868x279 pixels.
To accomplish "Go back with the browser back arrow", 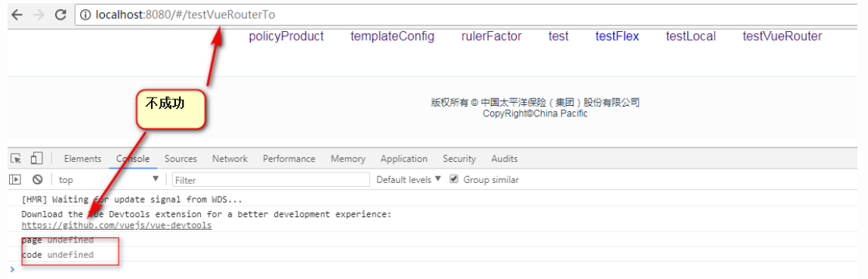I will pyautogui.click(x=17, y=15).
